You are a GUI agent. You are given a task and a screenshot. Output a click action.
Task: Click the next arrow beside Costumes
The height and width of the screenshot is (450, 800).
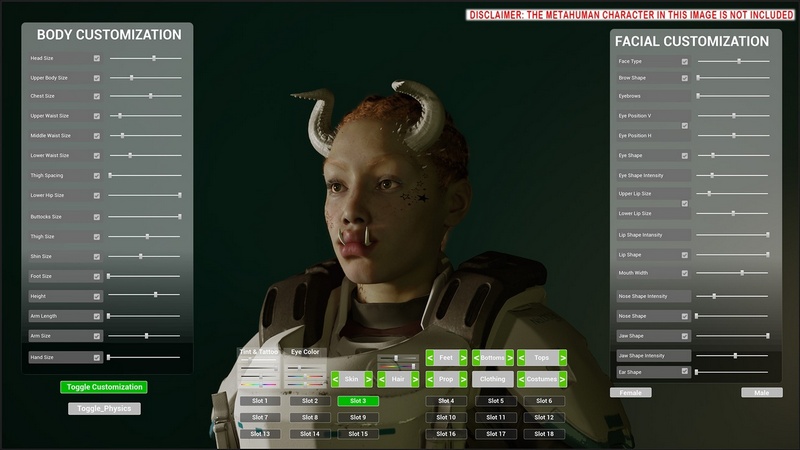[x=562, y=380]
